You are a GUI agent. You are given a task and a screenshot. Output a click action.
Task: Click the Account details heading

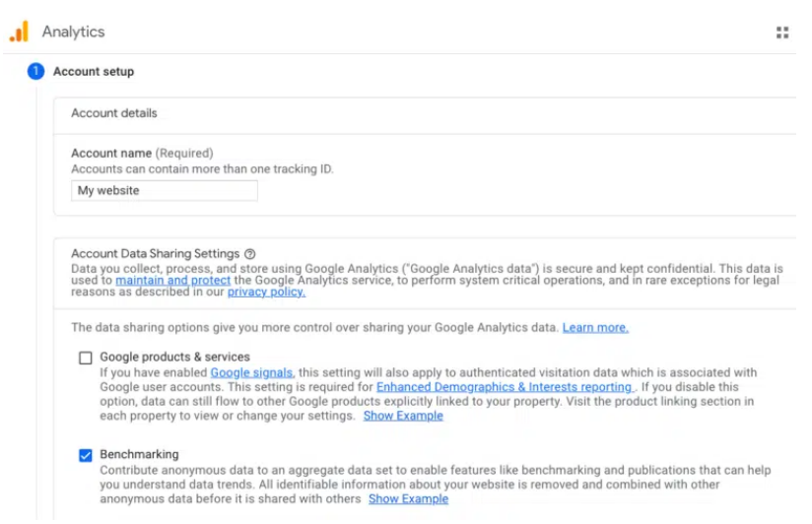coord(114,113)
